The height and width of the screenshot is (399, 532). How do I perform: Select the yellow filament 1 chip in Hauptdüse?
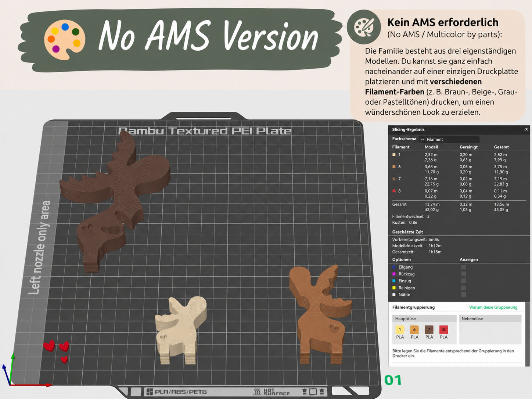(x=400, y=330)
